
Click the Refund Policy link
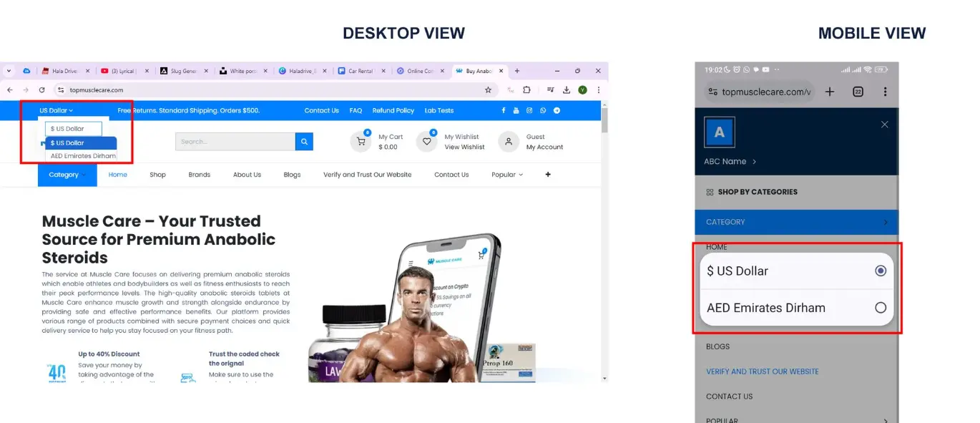393,111
